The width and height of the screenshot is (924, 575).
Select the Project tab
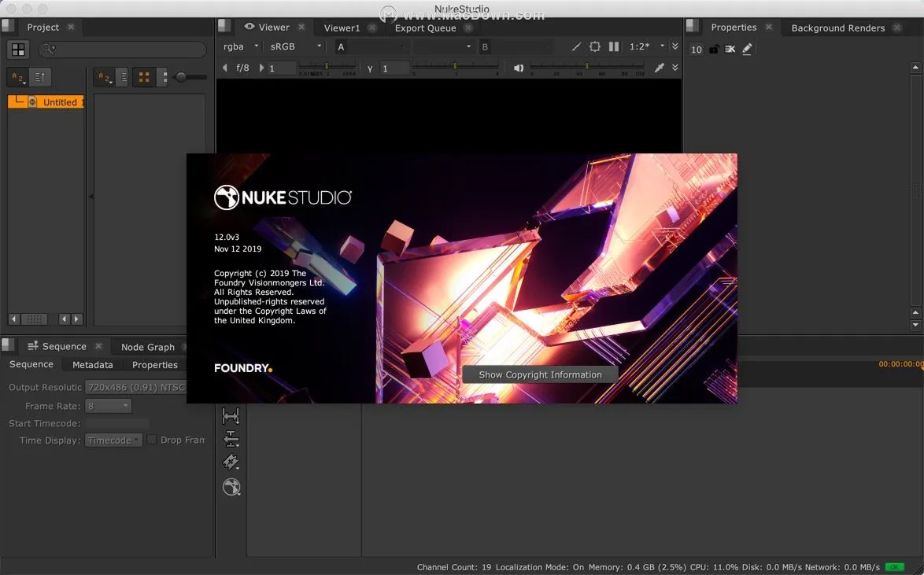coord(43,27)
